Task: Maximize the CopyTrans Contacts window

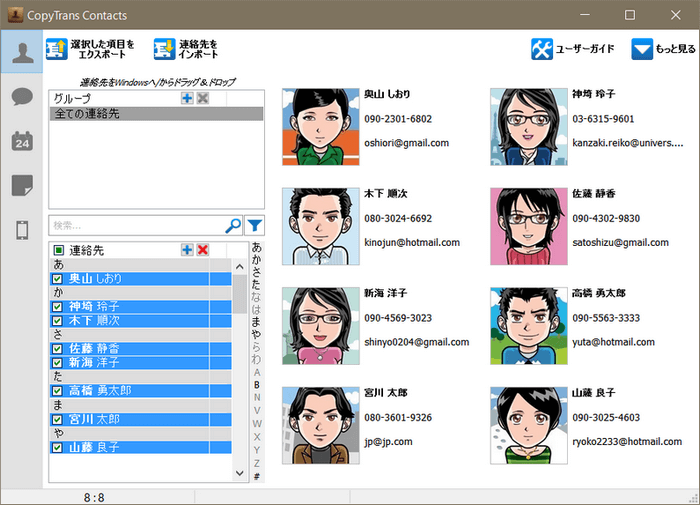Action: [x=629, y=15]
